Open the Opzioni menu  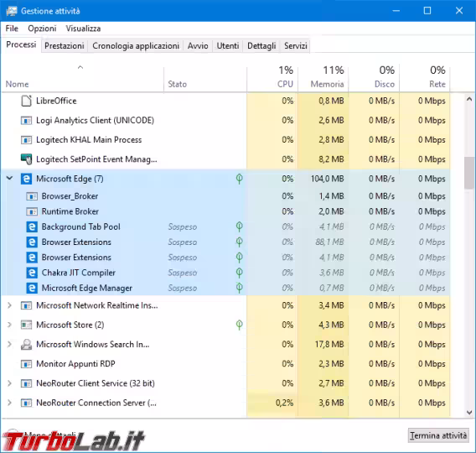click(x=42, y=29)
